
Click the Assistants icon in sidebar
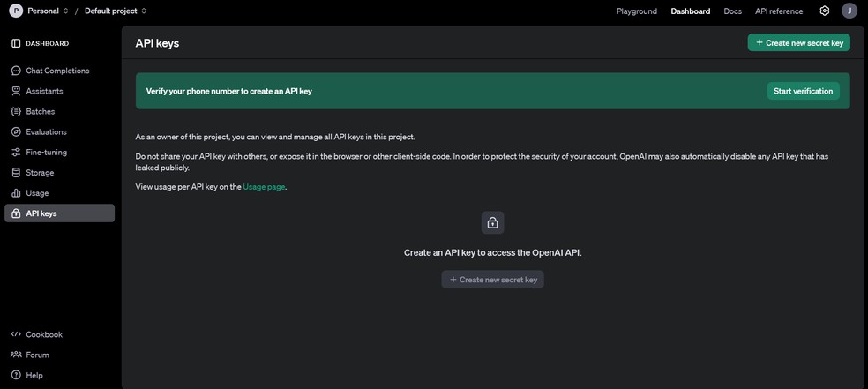[x=16, y=91]
